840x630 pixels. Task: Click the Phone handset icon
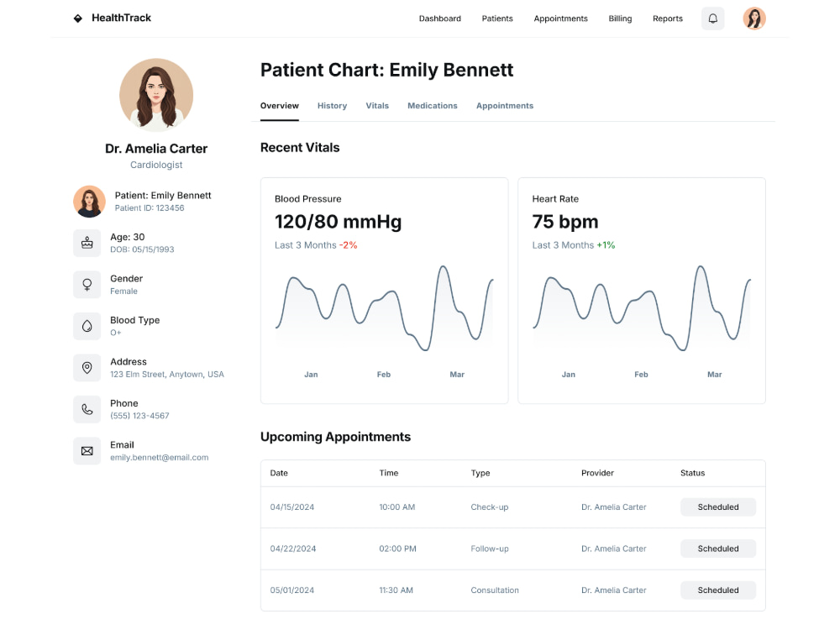[87, 409]
